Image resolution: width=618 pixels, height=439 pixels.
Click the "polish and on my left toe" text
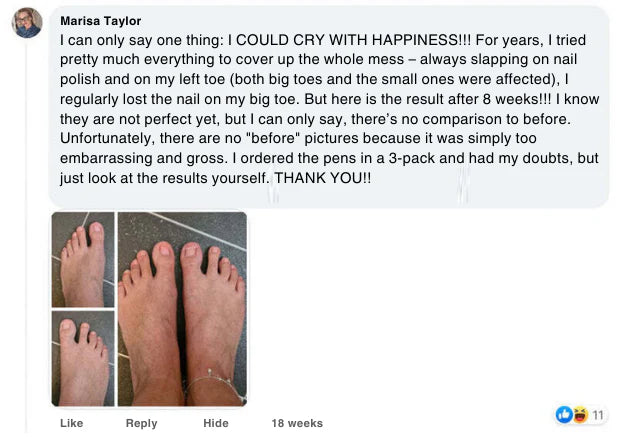tap(148, 80)
